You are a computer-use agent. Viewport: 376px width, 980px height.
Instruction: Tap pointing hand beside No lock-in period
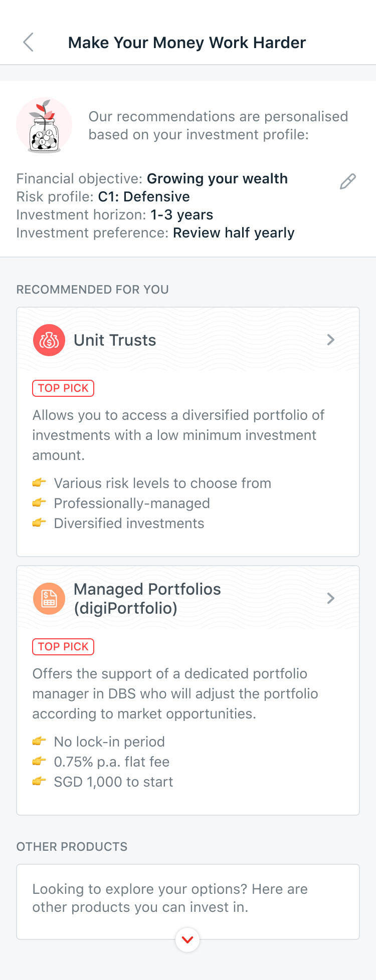(39, 741)
